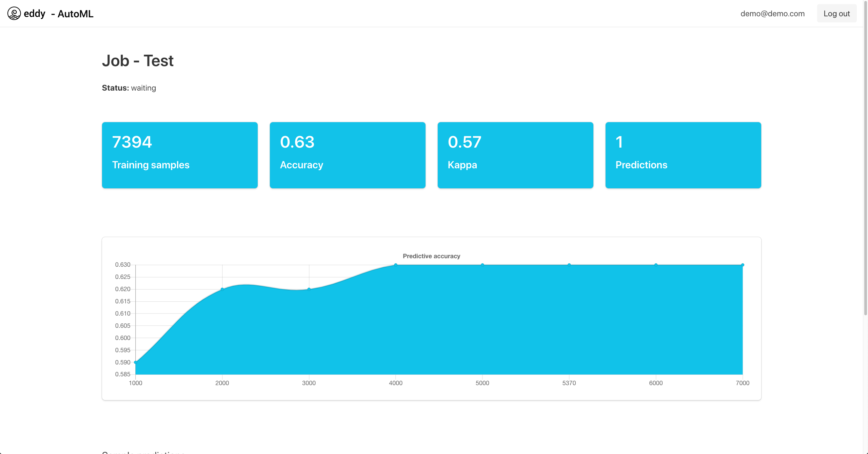Click chart data point at 5000 samples
Screen dimensions: 868x454
482,265
